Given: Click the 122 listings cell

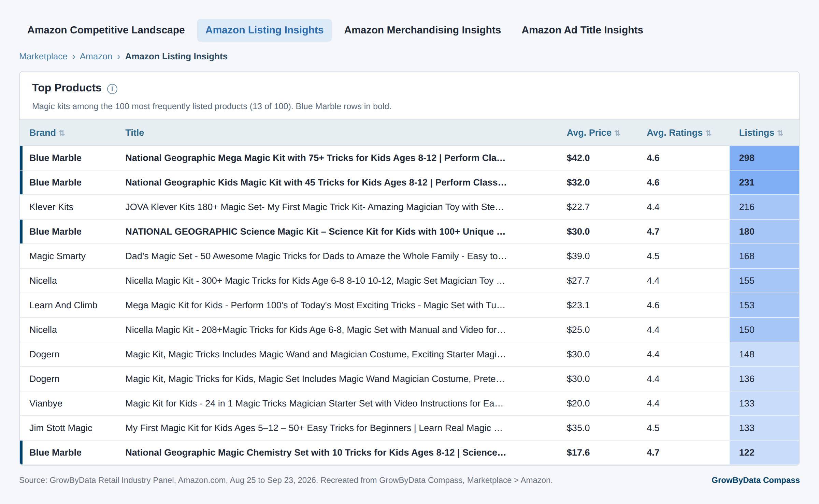Looking at the screenshot, I should tap(764, 453).
